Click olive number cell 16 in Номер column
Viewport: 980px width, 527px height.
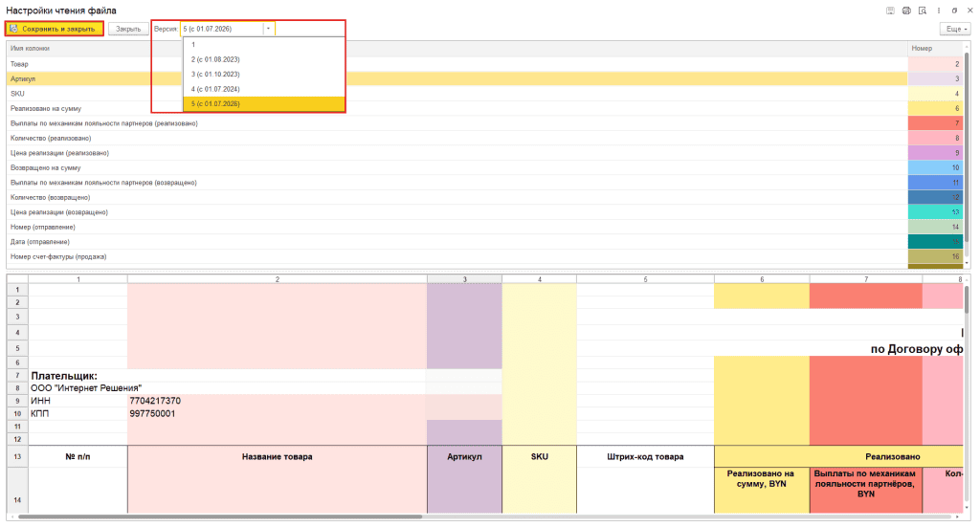(x=936, y=256)
